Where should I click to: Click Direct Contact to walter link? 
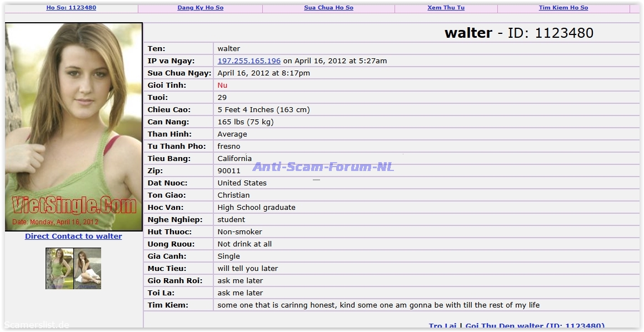tap(73, 236)
